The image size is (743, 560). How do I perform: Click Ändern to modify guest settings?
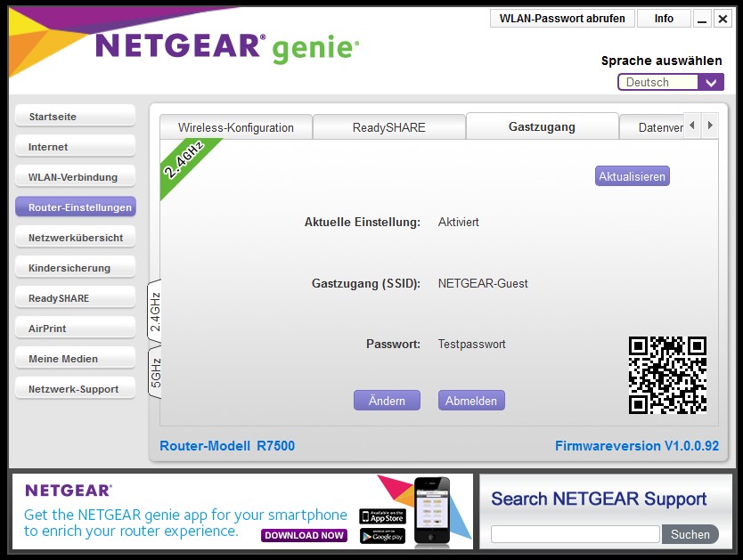[387, 401]
